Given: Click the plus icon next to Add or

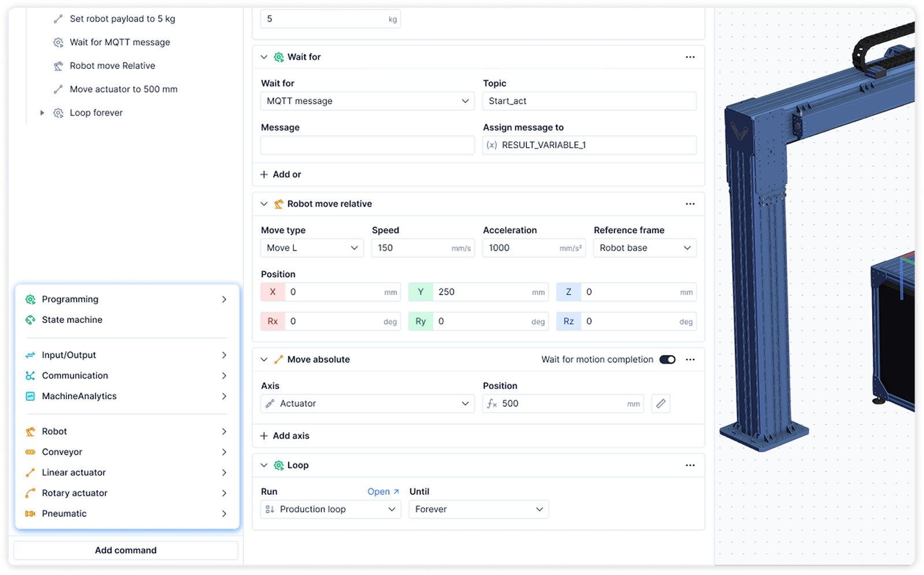Looking at the screenshot, I should 264,174.
